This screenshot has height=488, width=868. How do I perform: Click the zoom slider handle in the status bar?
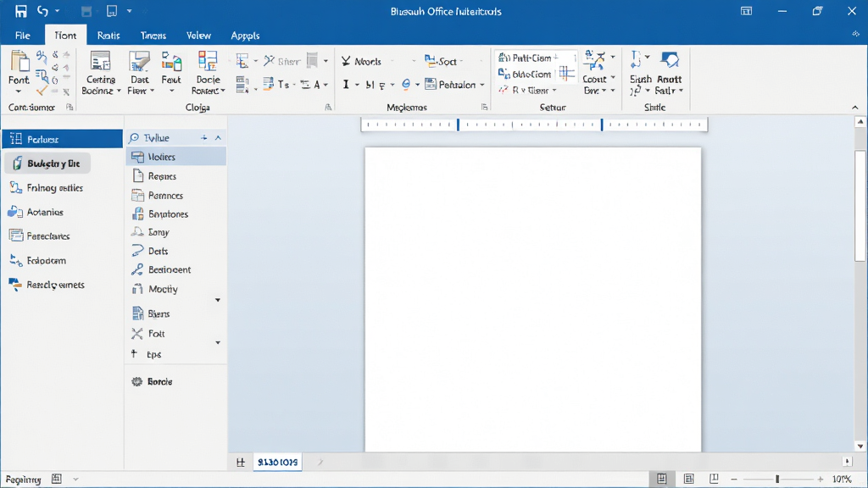pos(777,480)
